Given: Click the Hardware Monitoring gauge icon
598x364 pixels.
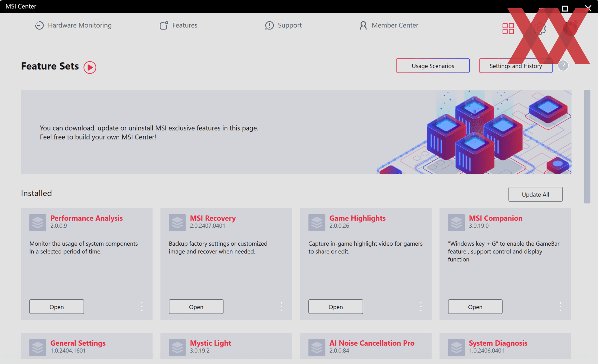Looking at the screenshot, I should (x=39, y=25).
